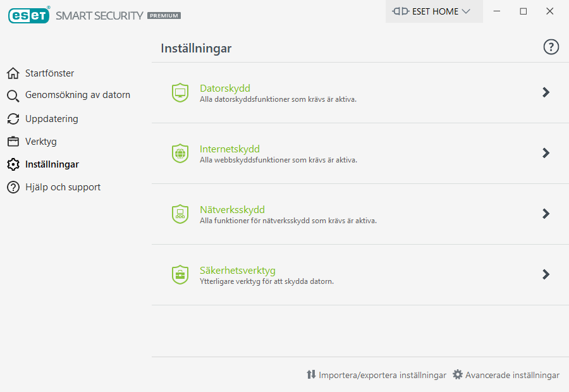Open help via the question mark icon
The width and height of the screenshot is (569, 392).
551,47
